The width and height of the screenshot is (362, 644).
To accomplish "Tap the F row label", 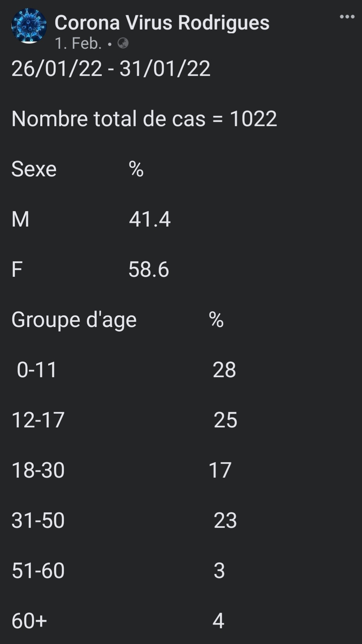I will click(17, 269).
